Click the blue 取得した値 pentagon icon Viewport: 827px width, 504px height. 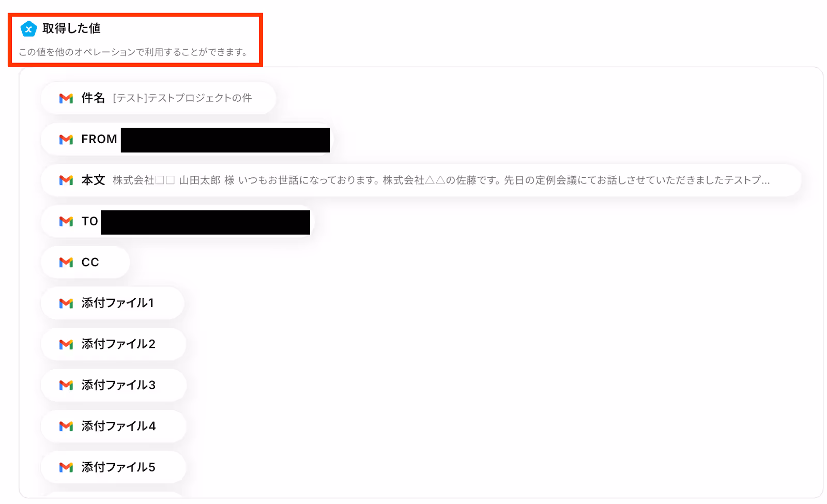coord(28,29)
